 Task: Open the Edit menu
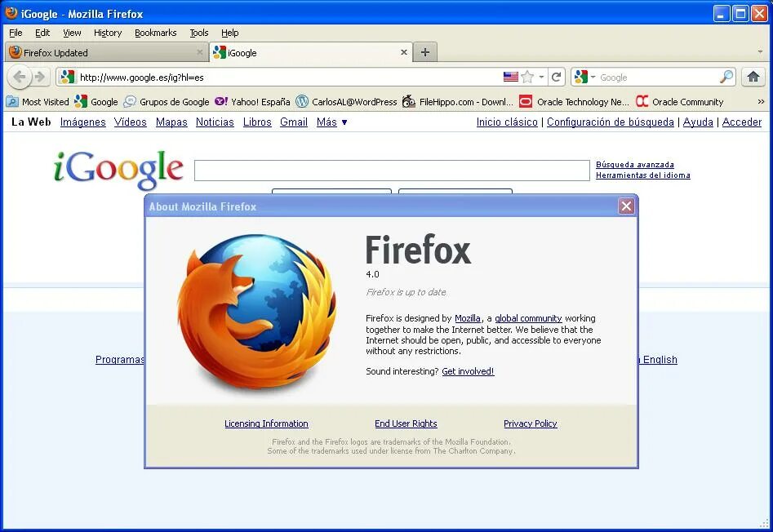[42, 33]
